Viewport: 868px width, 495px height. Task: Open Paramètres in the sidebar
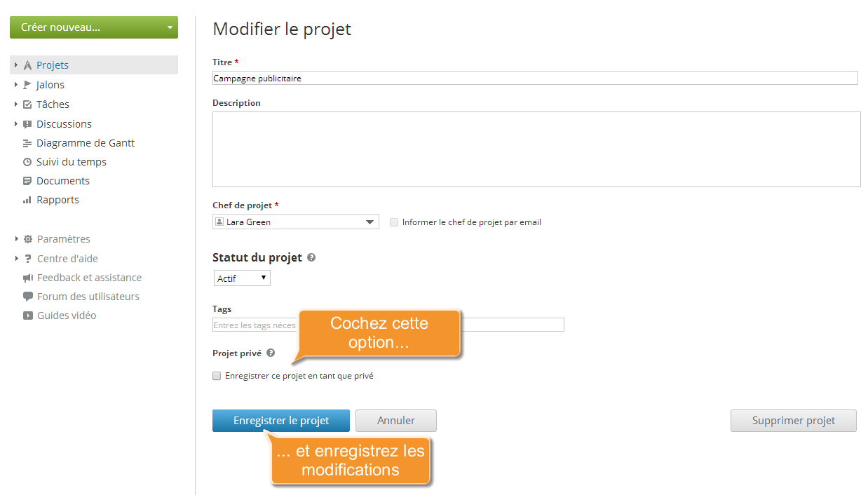pos(64,239)
